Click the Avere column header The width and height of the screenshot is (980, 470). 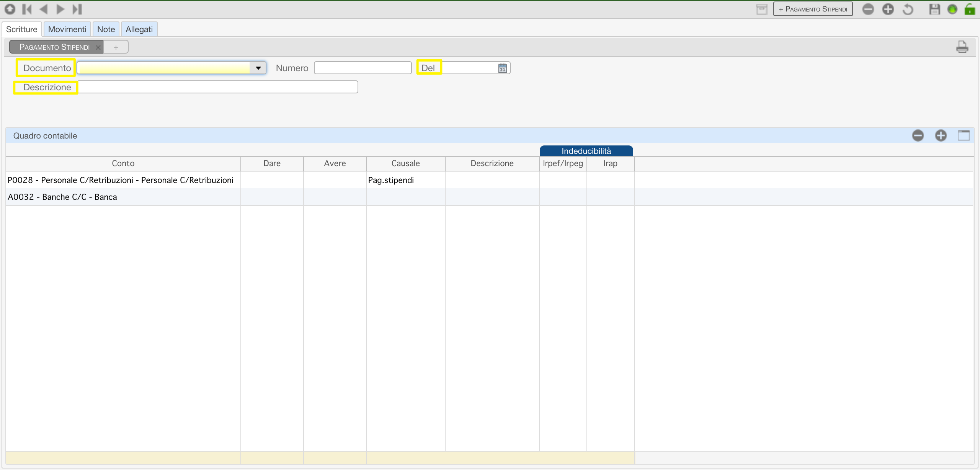335,163
